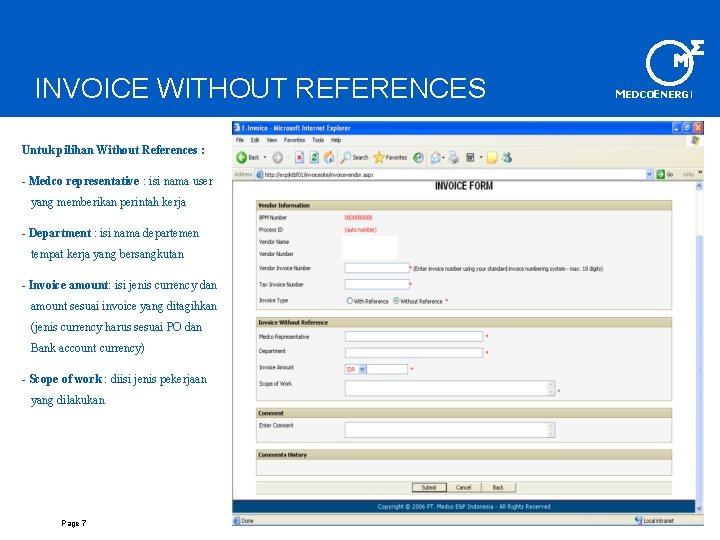Viewport: 720px width, 540px height.
Task: Click in the Tax Invoice Number field
Action: [377, 284]
